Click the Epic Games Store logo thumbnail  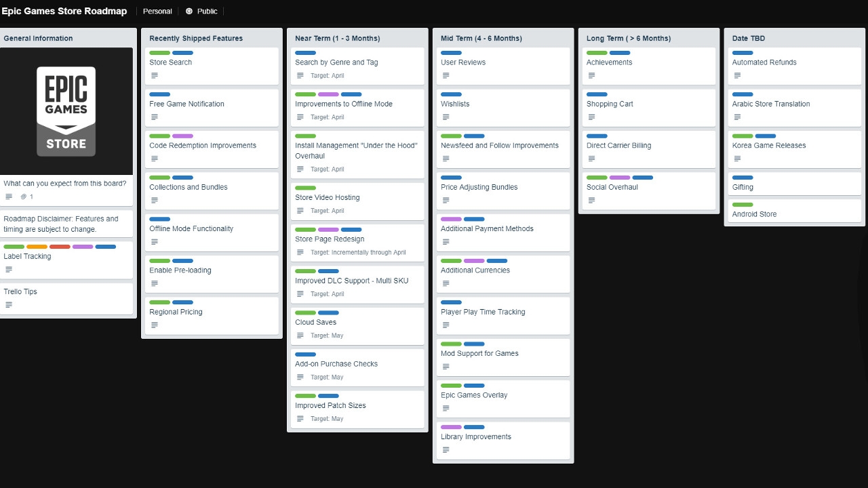point(66,111)
